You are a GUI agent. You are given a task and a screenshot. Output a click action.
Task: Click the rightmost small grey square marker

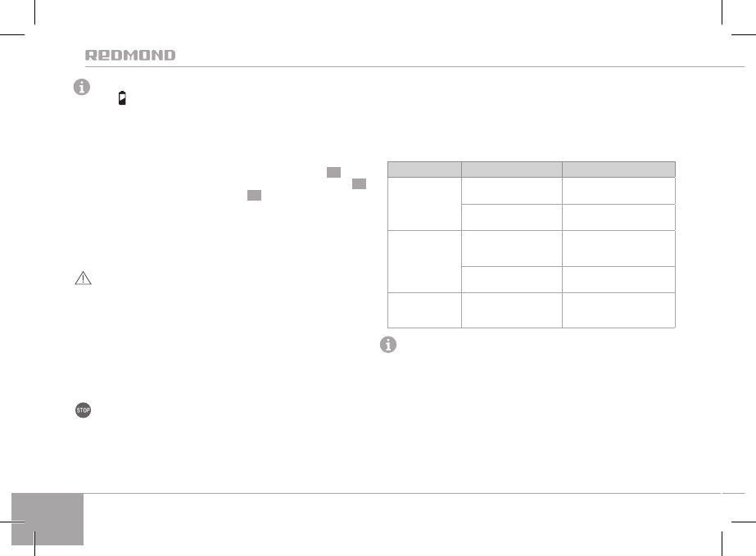359,184
